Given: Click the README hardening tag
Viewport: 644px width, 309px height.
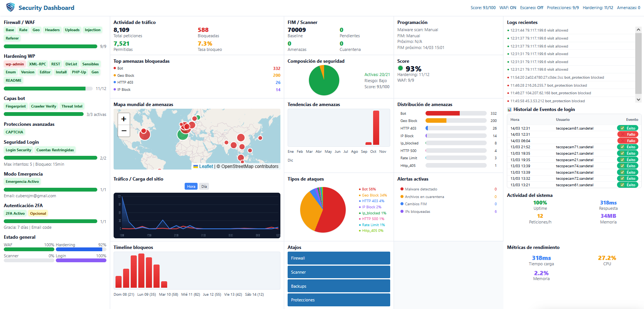Looking at the screenshot, I should (14, 81).
